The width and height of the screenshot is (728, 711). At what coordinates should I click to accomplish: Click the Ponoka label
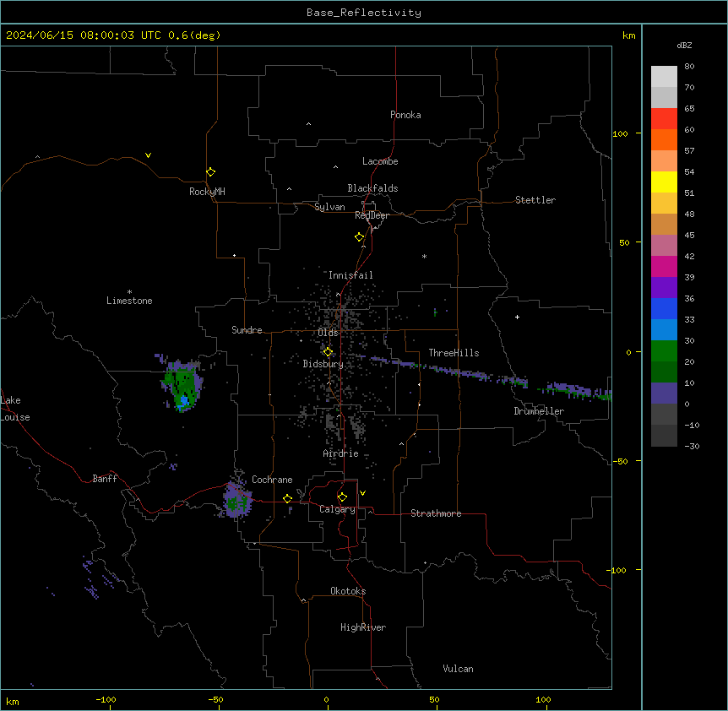(405, 115)
